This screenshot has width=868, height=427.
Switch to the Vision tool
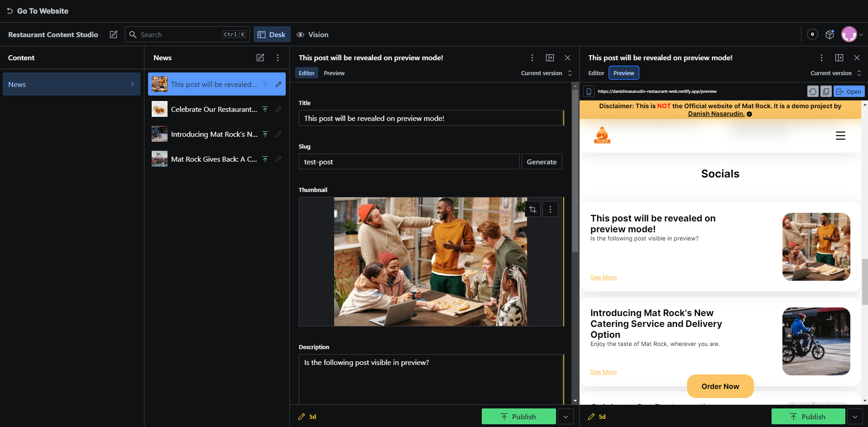pos(312,34)
